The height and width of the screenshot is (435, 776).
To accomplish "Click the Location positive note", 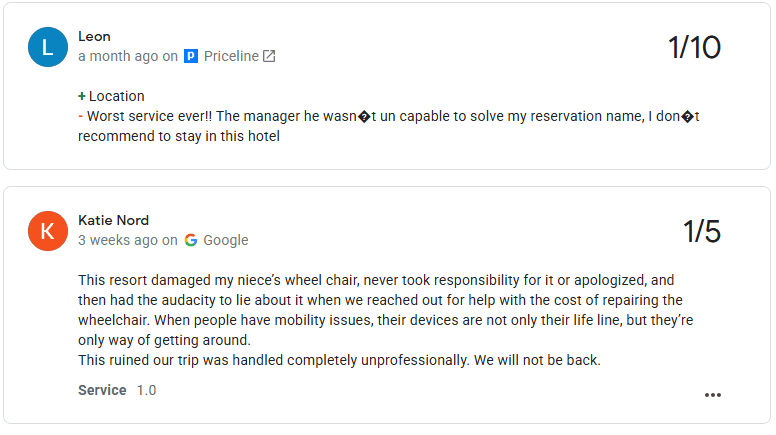I will (116, 97).
